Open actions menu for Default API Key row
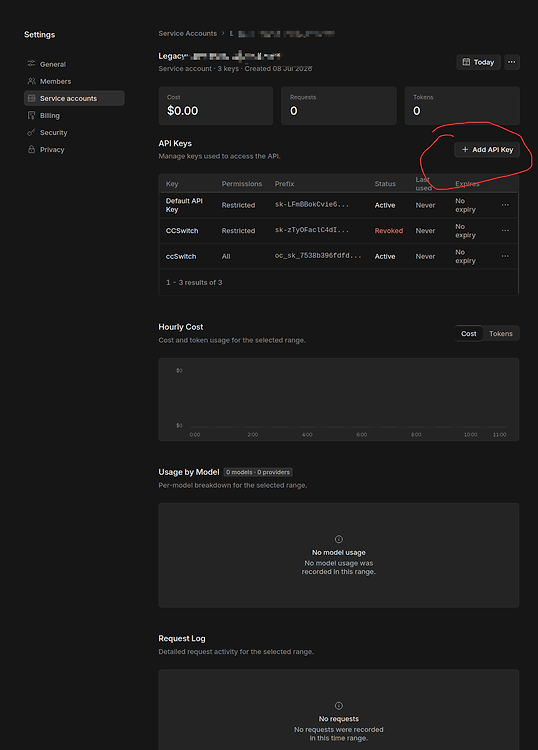The width and height of the screenshot is (538, 750). (505, 205)
